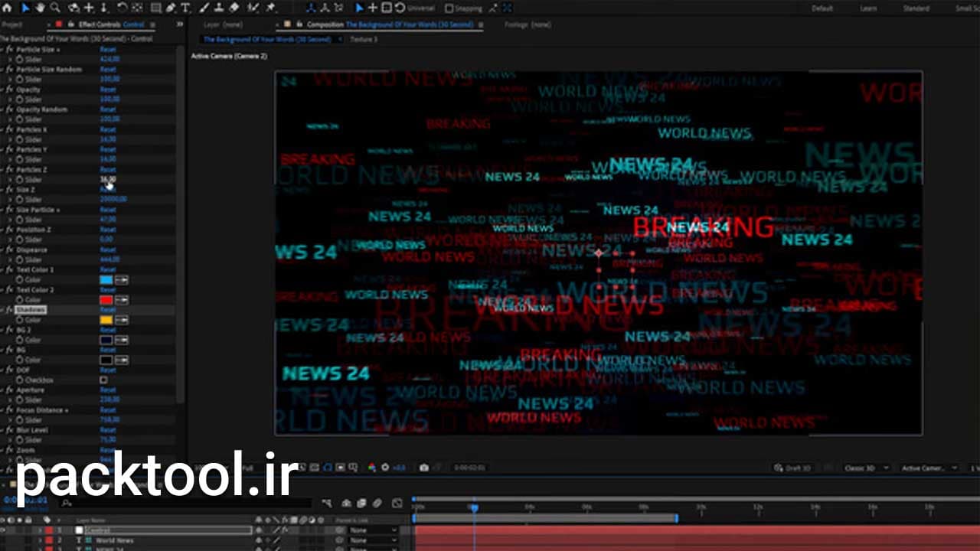The height and width of the screenshot is (551, 980).
Task: Switch to the Learn workspace
Action: pos(868,8)
